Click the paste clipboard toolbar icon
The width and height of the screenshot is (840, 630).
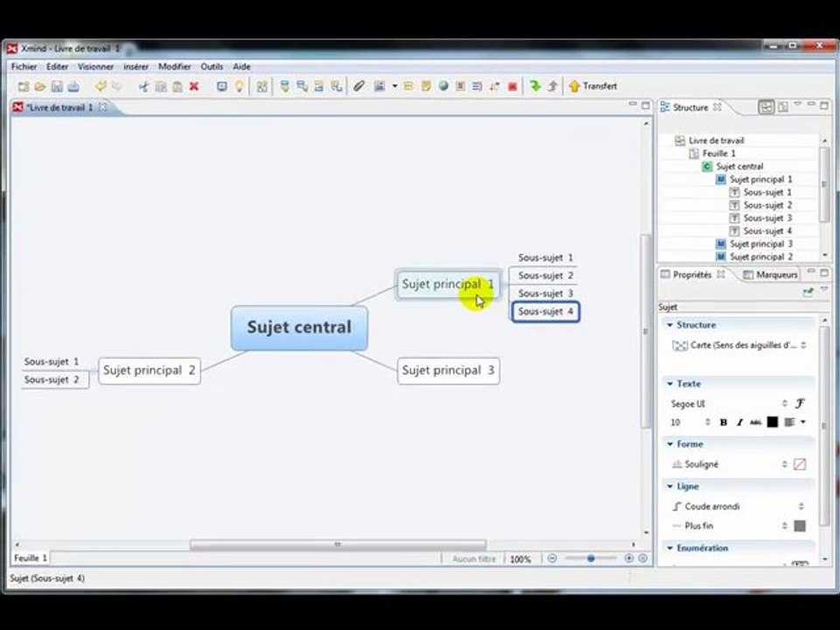(178, 87)
